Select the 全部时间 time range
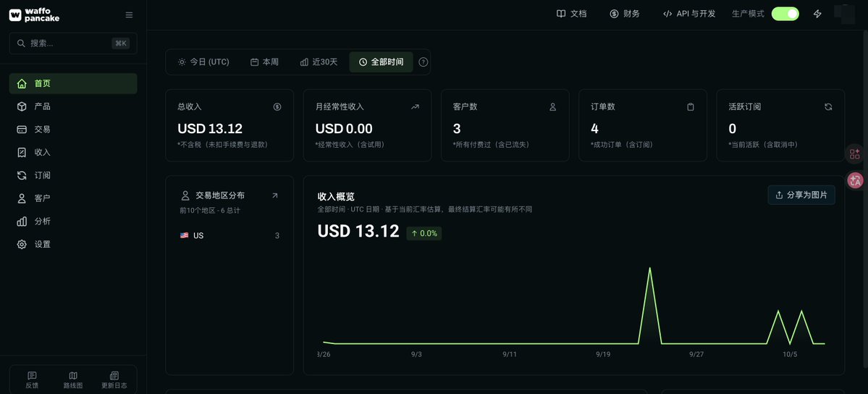The image size is (868, 394). [381, 62]
